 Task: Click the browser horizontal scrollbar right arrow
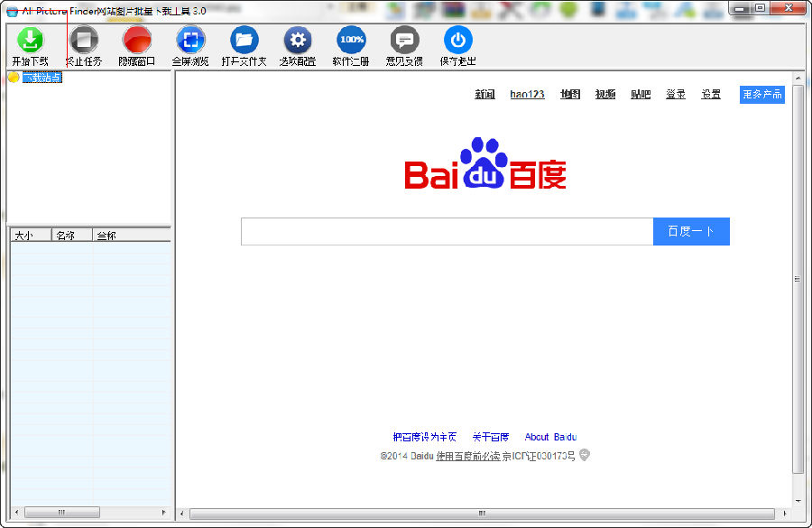coord(785,513)
